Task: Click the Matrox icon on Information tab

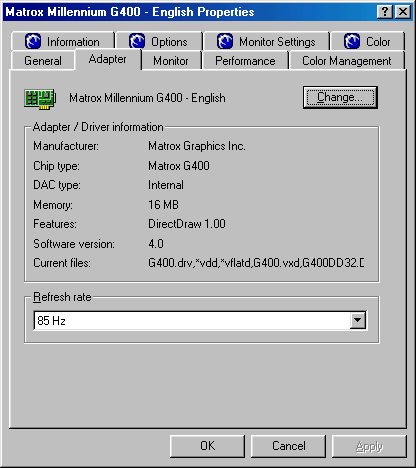Action: [33, 42]
